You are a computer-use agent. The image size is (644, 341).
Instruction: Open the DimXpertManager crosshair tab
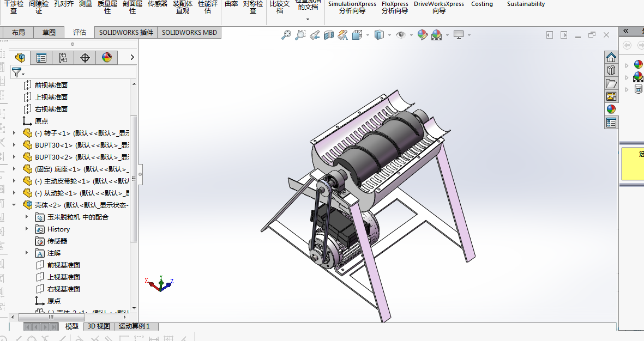click(x=85, y=58)
